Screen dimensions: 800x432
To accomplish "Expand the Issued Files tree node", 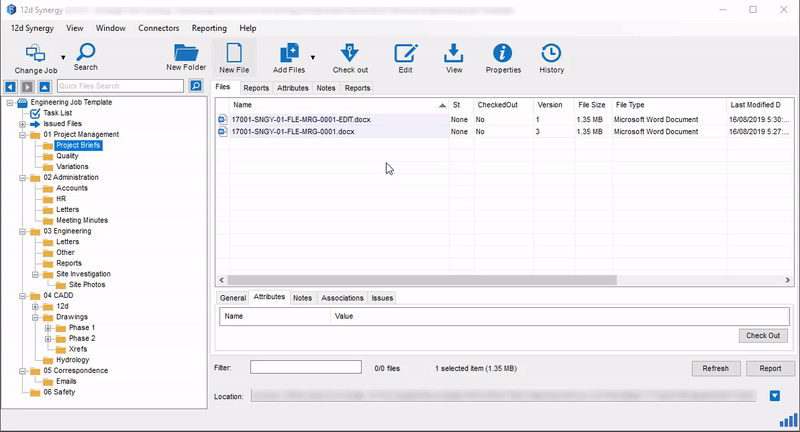I will [x=22, y=123].
